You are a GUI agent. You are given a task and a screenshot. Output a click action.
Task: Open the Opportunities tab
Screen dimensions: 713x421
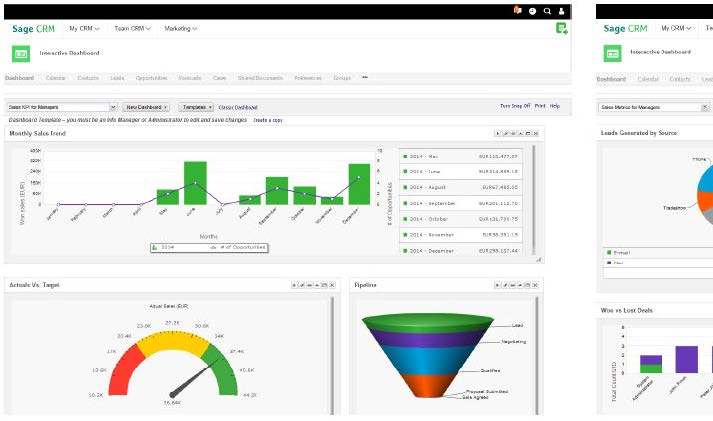coord(151,78)
